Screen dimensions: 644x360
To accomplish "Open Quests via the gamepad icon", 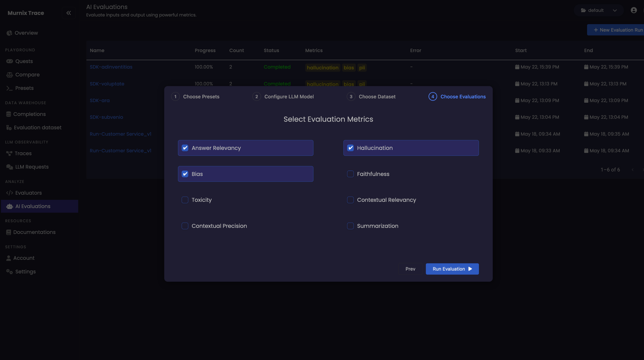I will point(10,61).
